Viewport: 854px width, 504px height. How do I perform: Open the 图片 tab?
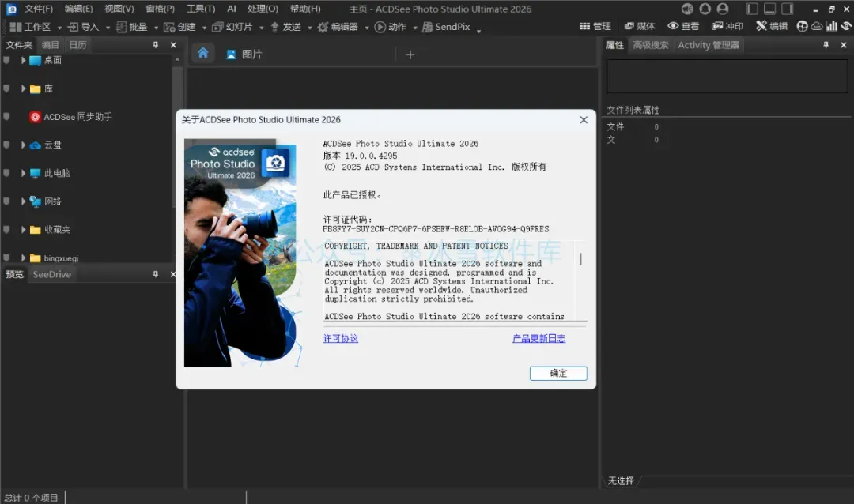pos(244,55)
